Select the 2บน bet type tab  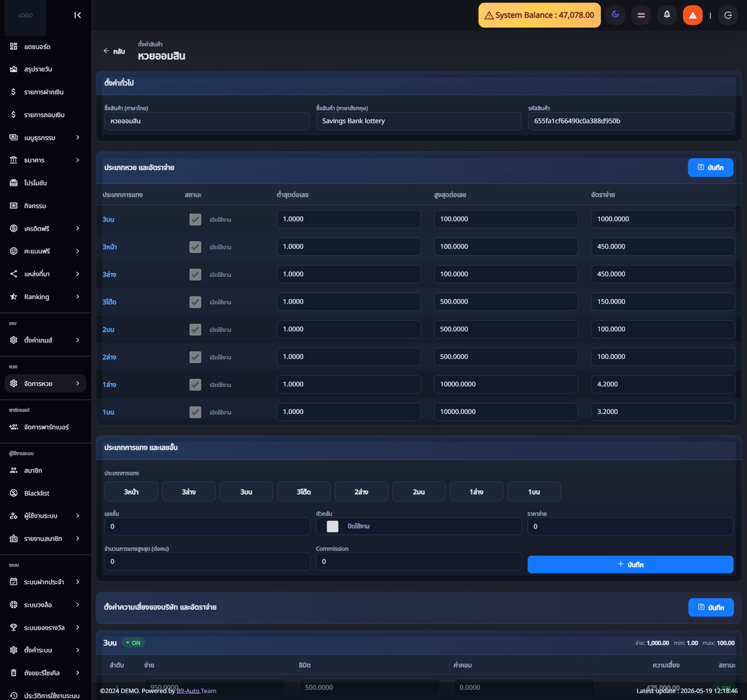419,492
